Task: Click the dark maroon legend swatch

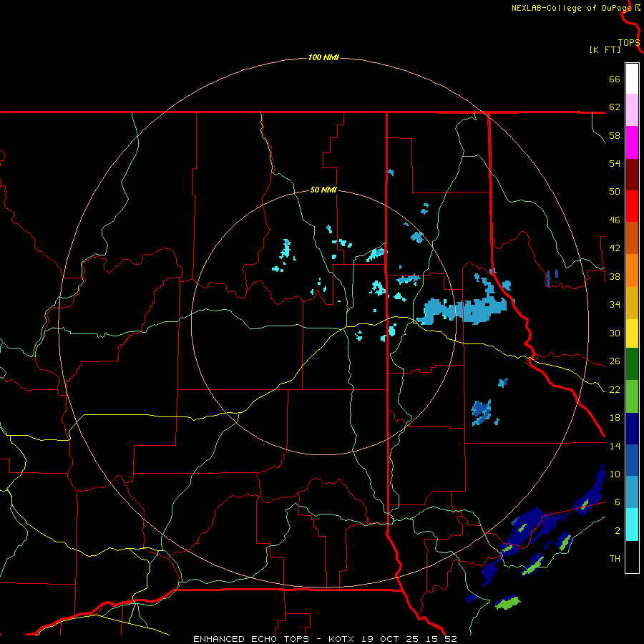Action: (632, 175)
